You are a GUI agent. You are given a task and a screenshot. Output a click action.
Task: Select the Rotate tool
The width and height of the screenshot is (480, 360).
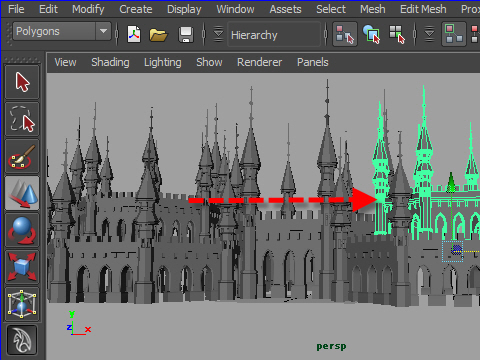pyautogui.click(x=22, y=230)
